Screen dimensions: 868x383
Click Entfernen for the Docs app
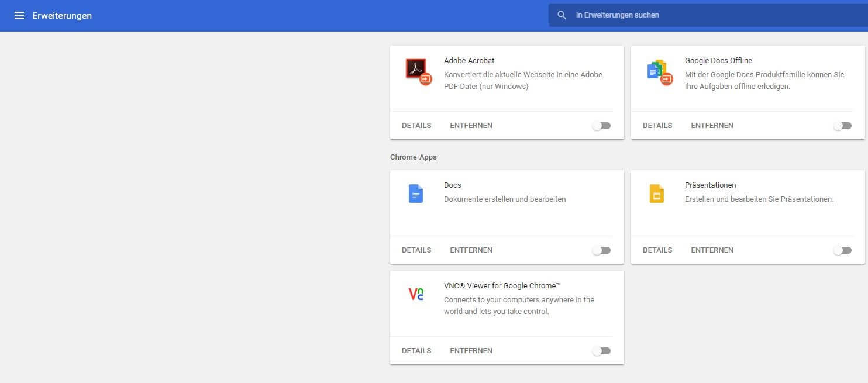tap(471, 250)
